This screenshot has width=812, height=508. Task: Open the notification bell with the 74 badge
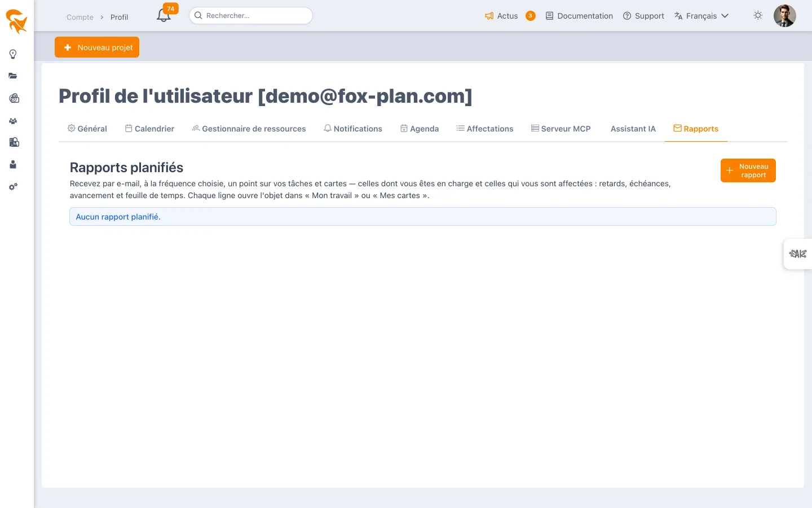coord(164,15)
